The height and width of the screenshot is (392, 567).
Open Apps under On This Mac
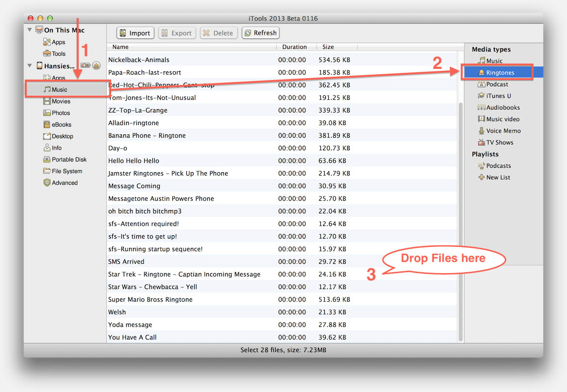pos(54,42)
